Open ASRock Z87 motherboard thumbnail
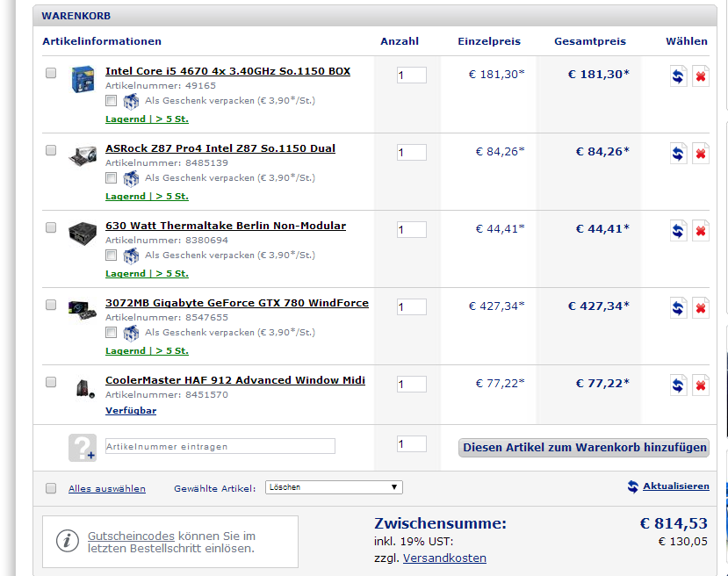 point(83,156)
